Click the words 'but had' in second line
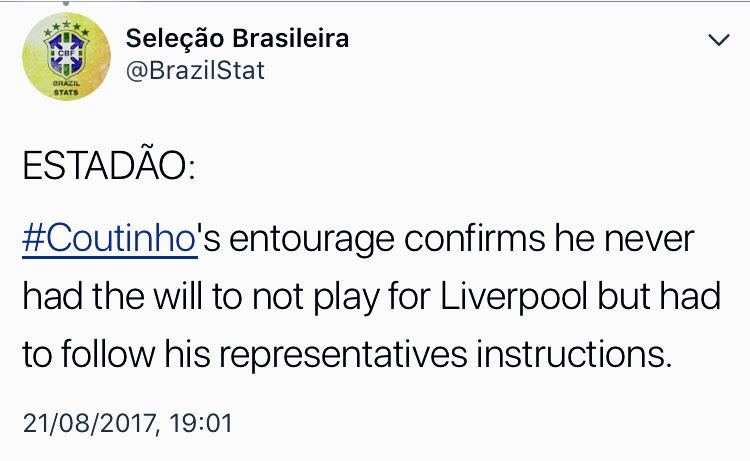Screen dimensions: 750x461 click(x=659, y=296)
